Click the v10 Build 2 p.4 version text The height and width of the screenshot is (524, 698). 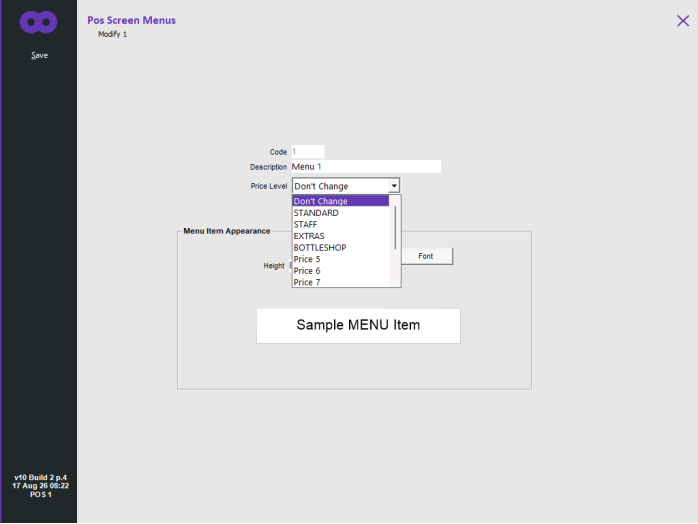pyautogui.click(x=41, y=477)
